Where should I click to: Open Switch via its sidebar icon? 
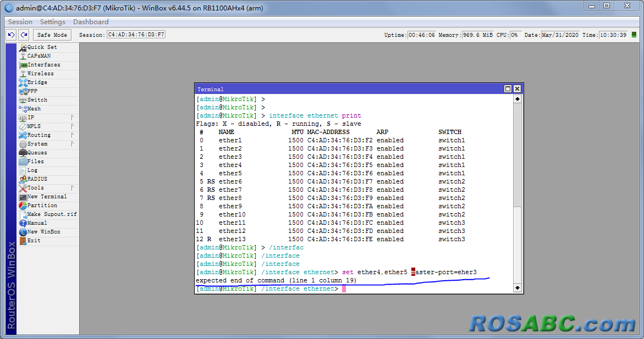(x=23, y=100)
